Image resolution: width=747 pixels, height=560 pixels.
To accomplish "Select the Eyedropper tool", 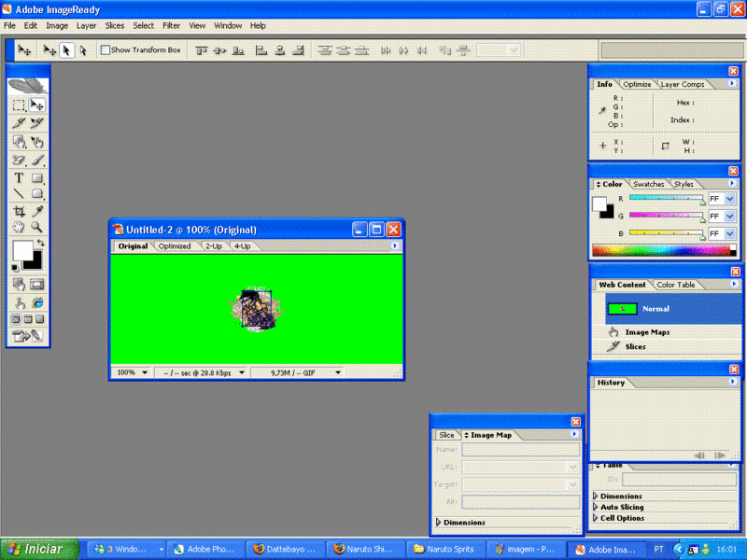I will [x=36, y=211].
